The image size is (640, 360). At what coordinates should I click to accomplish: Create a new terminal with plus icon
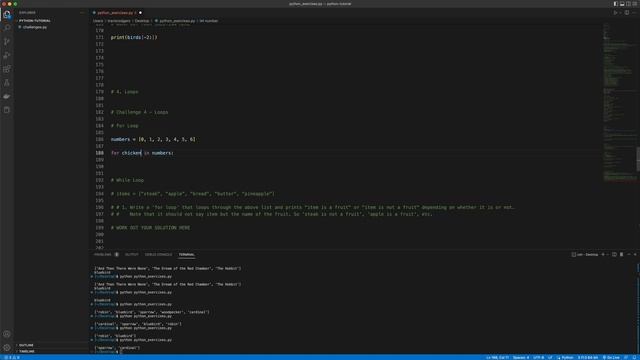603,254
